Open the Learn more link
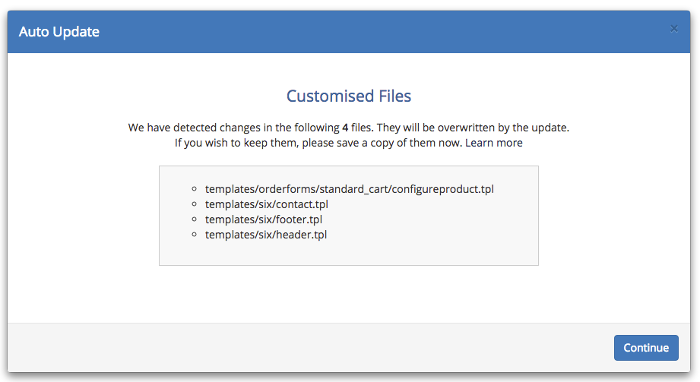Viewport: 700px width, 382px height. tap(494, 143)
